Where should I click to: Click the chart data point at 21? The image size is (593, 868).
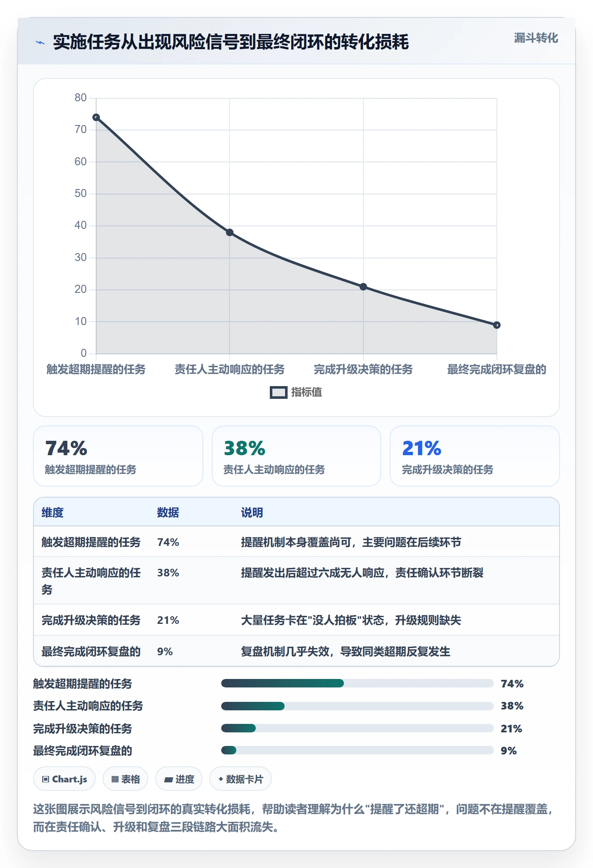tap(363, 287)
